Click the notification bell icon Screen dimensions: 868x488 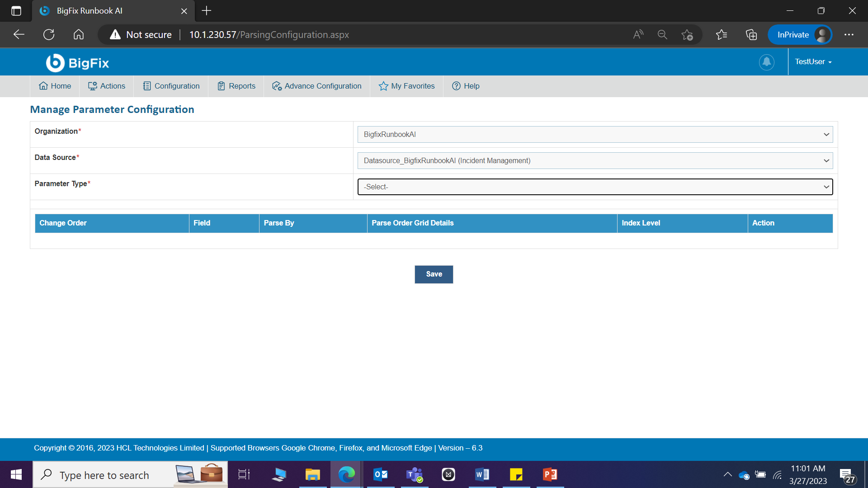pos(766,62)
